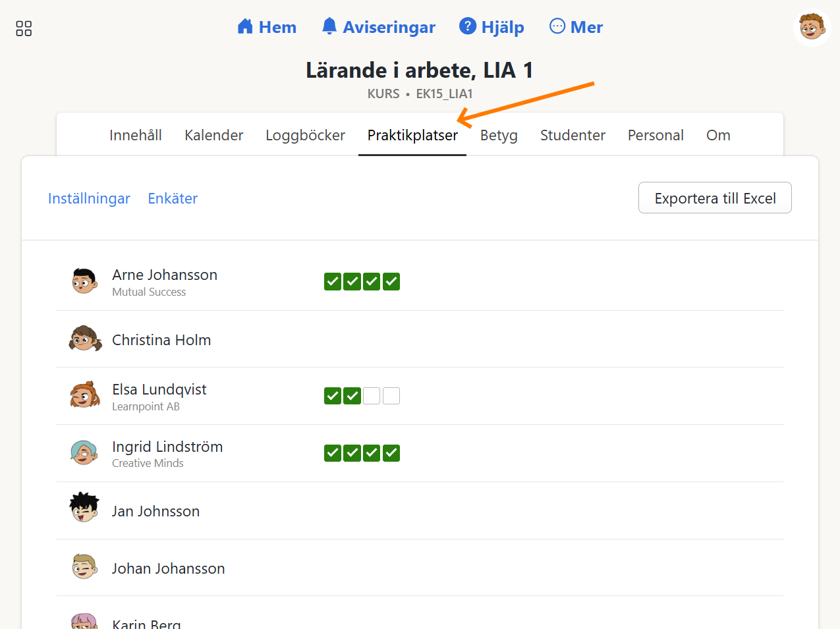Toggle Ingrid Lindström's fourth green checkbox
This screenshot has width=840, height=629.
coord(391,453)
